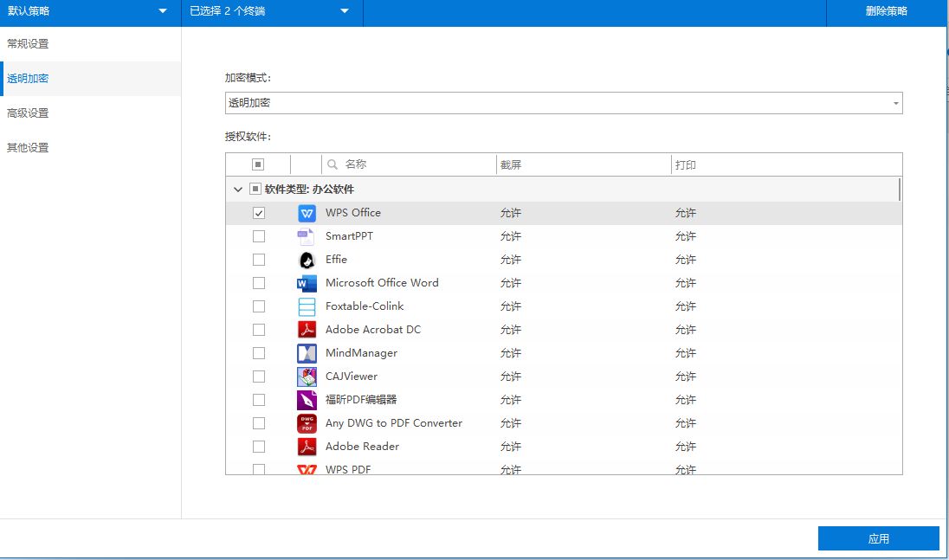Go to 高级设置 section
The image size is (949, 560).
[90, 113]
